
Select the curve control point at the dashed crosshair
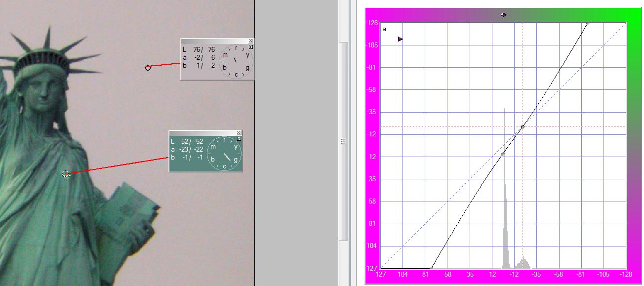pyautogui.click(x=523, y=127)
